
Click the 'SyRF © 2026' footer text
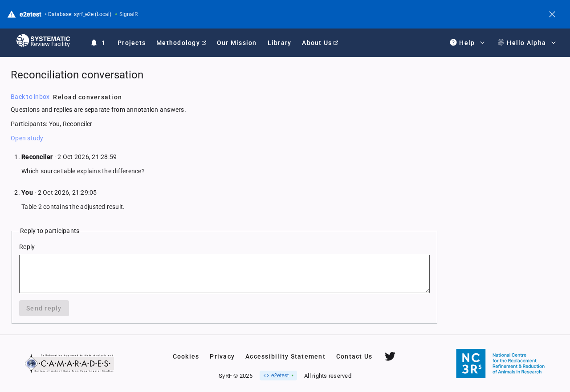pyautogui.click(x=236, y=376)
